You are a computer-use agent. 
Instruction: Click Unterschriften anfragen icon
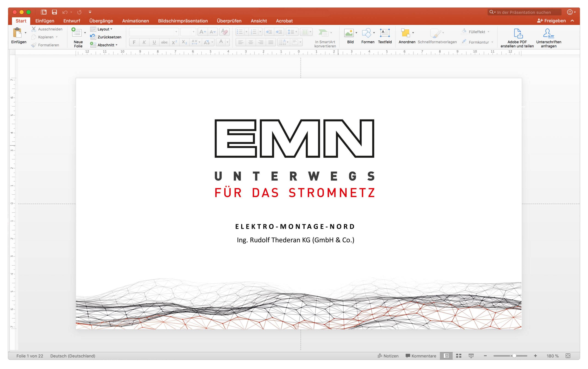pos(548,38)
